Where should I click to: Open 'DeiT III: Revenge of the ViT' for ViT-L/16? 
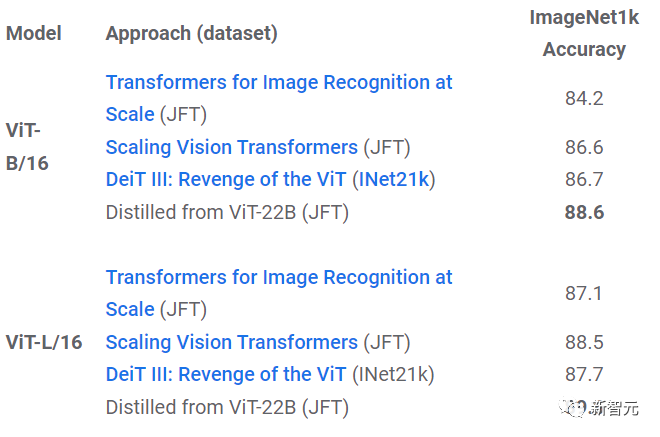pos(225,374)
